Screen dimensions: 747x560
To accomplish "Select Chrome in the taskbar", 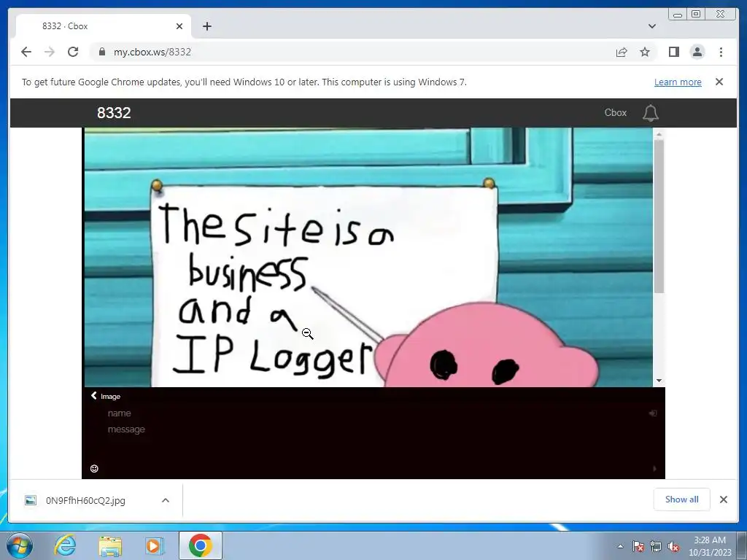I will 201,545.
